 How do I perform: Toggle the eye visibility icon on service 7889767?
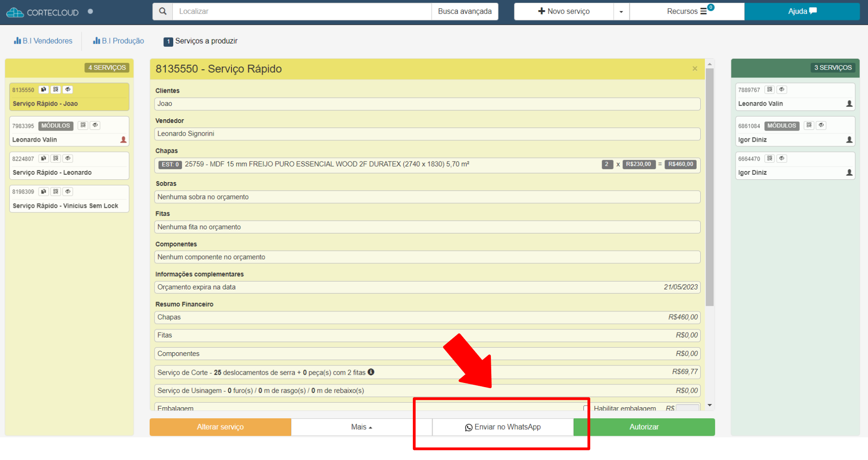(x=782, y=89)
